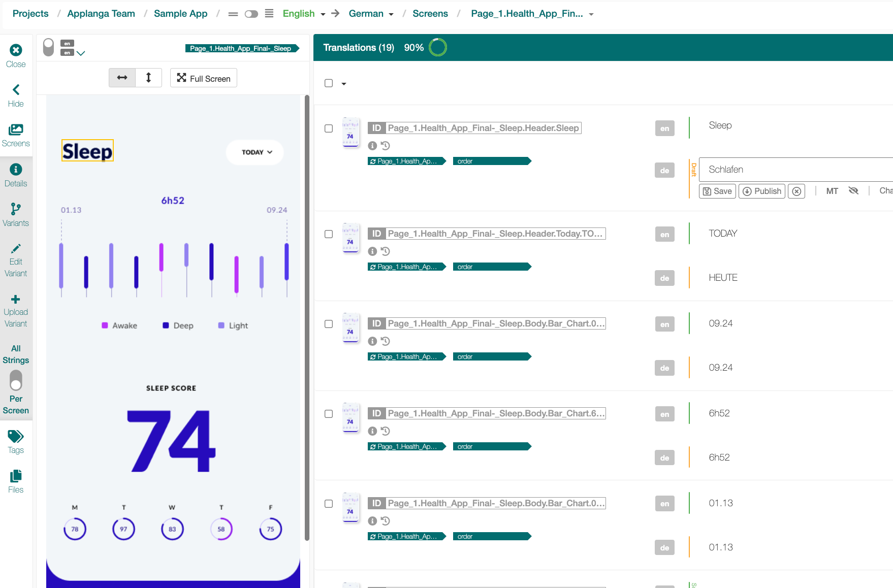This screenshot has width=893, height=588.
Task: Fit screenshot to height arrow button
Action: pos(148,78)
